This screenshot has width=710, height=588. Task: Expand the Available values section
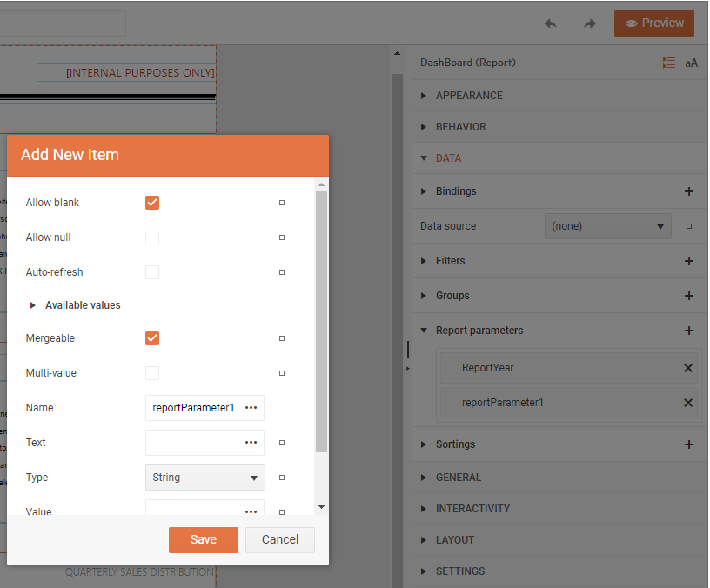click(33, 304)
